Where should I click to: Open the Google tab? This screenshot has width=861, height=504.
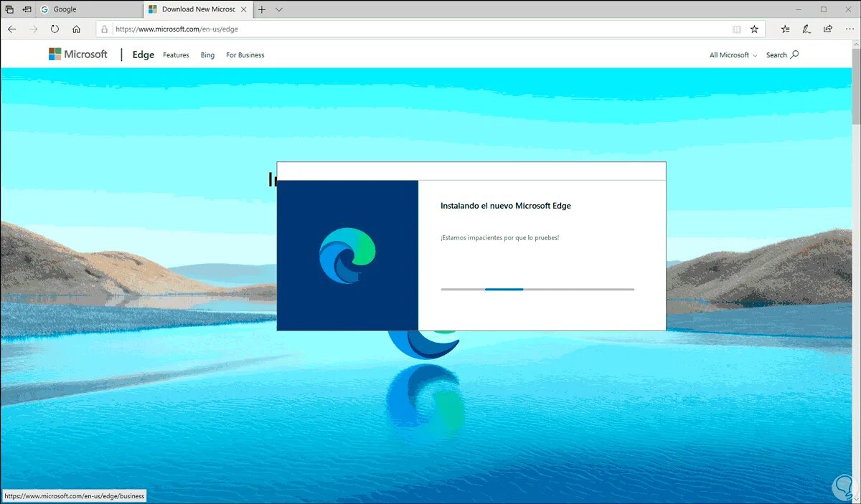(89, 9)
